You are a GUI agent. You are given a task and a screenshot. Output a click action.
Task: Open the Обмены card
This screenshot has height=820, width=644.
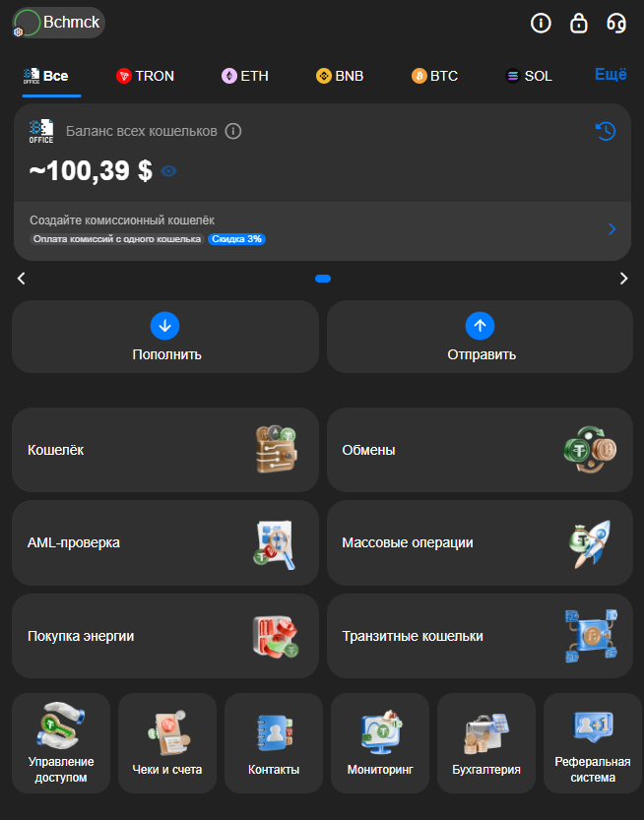click(x=480, y=450)
